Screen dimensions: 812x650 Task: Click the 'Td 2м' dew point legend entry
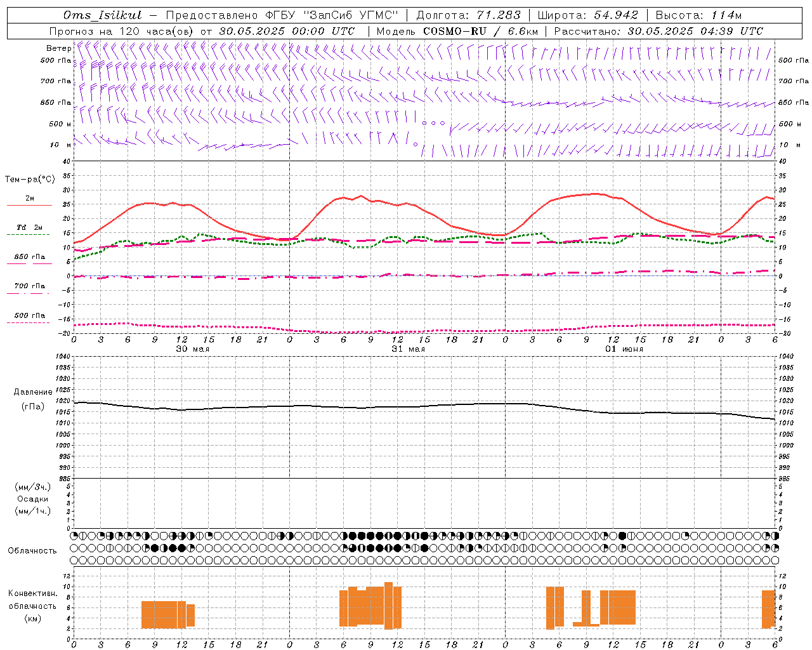pos(29,227)
